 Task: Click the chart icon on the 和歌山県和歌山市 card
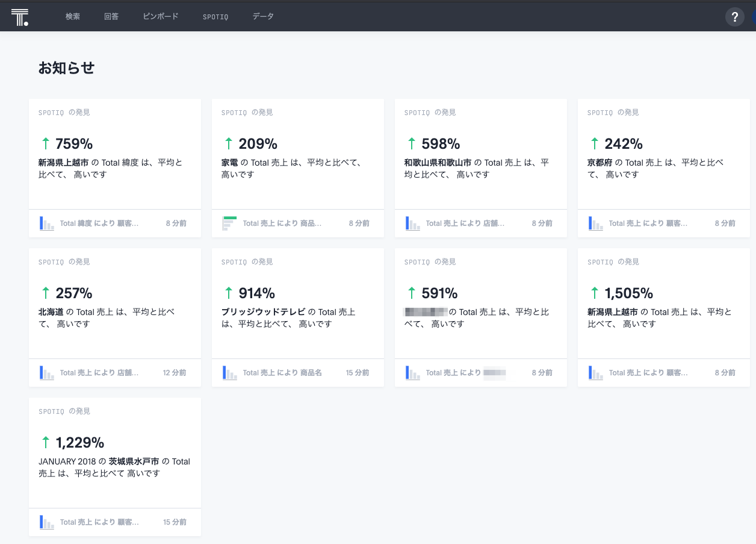(x=413, y=223)
